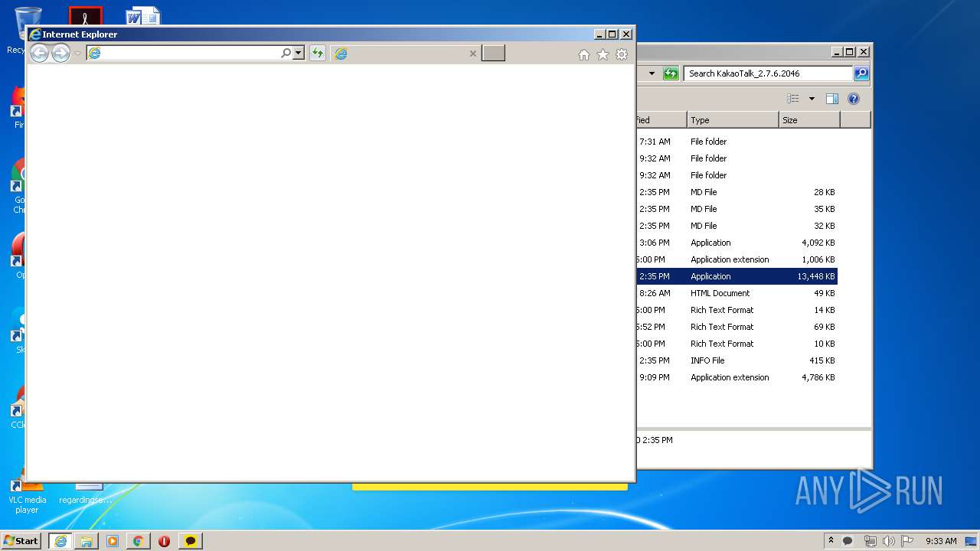Select the 1,006 KB Application extension row
980x551 pixels.
[x=737, y=259]
